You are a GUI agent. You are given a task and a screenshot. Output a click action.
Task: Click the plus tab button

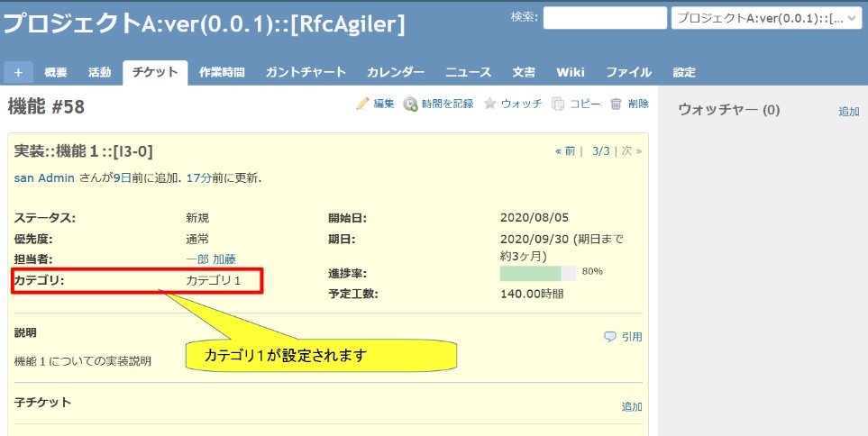[x=18, y=72]
